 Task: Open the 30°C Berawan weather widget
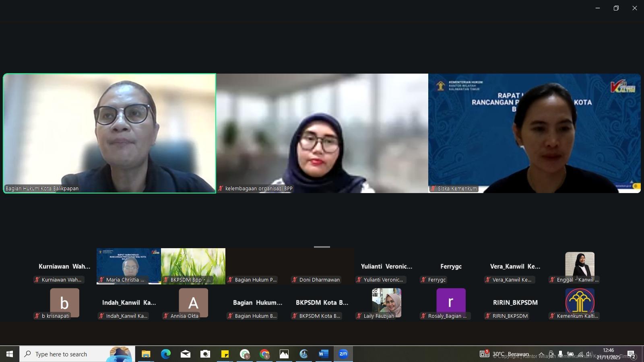click(504, 354)
